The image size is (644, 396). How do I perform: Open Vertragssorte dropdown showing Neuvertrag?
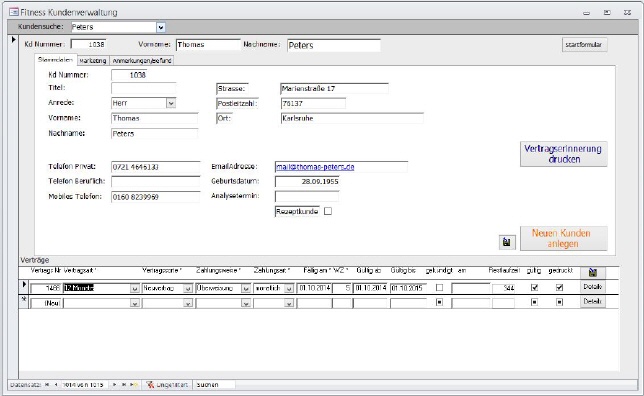(188, 289)
